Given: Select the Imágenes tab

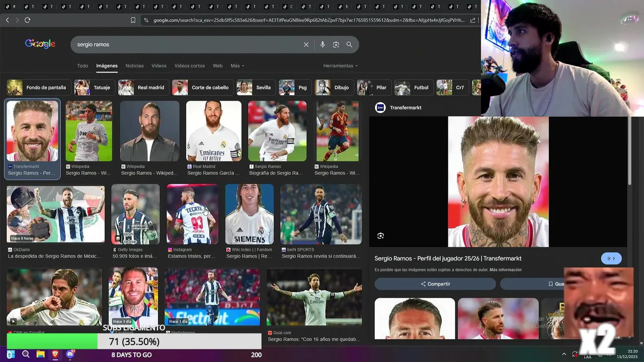Looking at the screenshot, I should [x=107, y=66].
